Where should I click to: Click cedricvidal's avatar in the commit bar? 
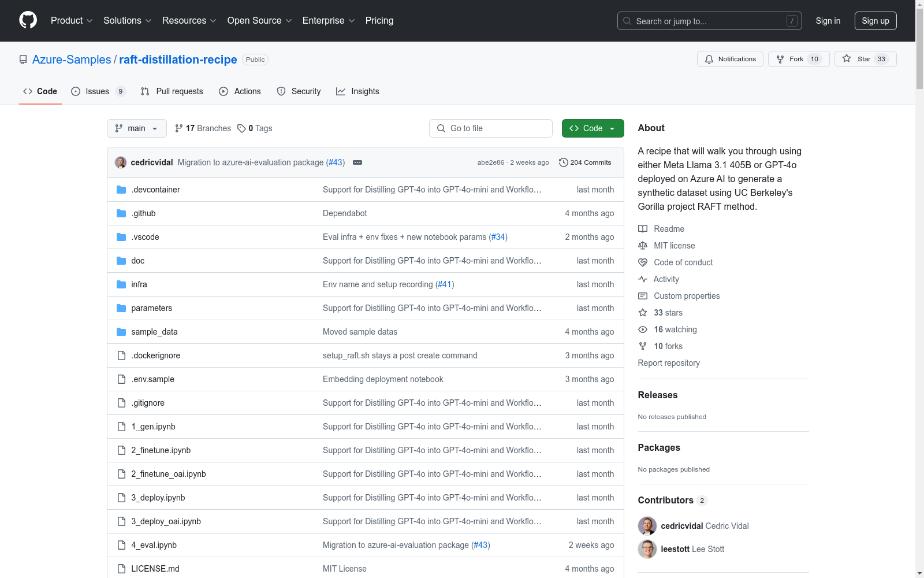(121, 162)
